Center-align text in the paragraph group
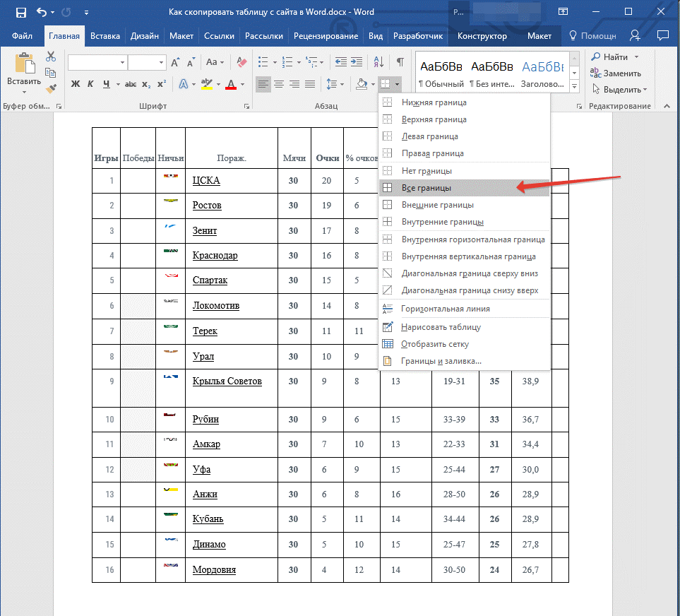Viewport: 680px width, 616px height. coord(279,85)
